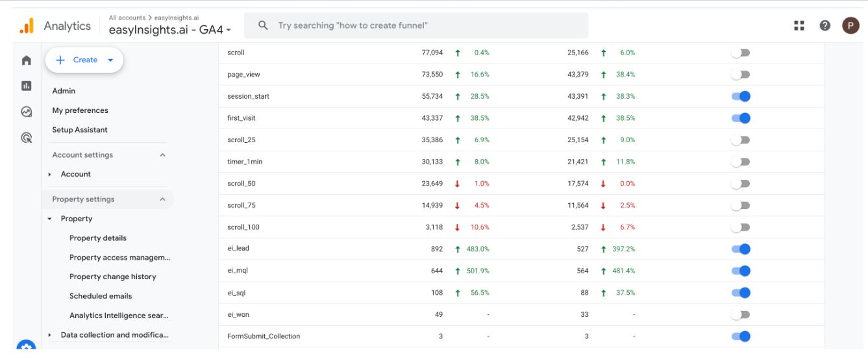This screenshot has width=868, height=359.
Task: Open the Advertising icon in left rail
Action: [27, 138]
